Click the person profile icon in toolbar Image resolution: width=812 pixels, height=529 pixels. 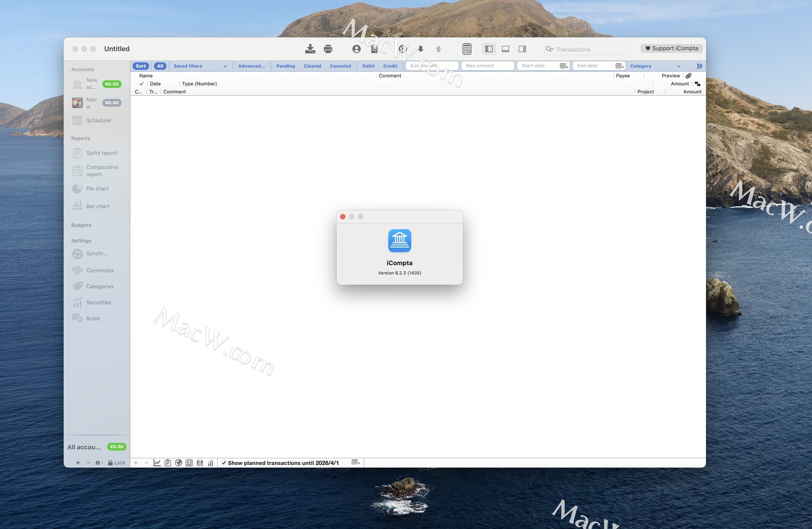(x=356, y=49)
